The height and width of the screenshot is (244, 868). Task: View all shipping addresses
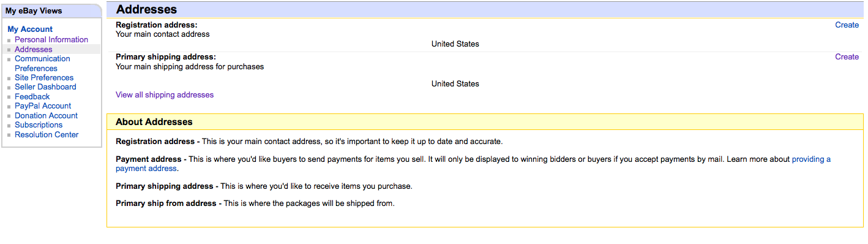point(165,94)
